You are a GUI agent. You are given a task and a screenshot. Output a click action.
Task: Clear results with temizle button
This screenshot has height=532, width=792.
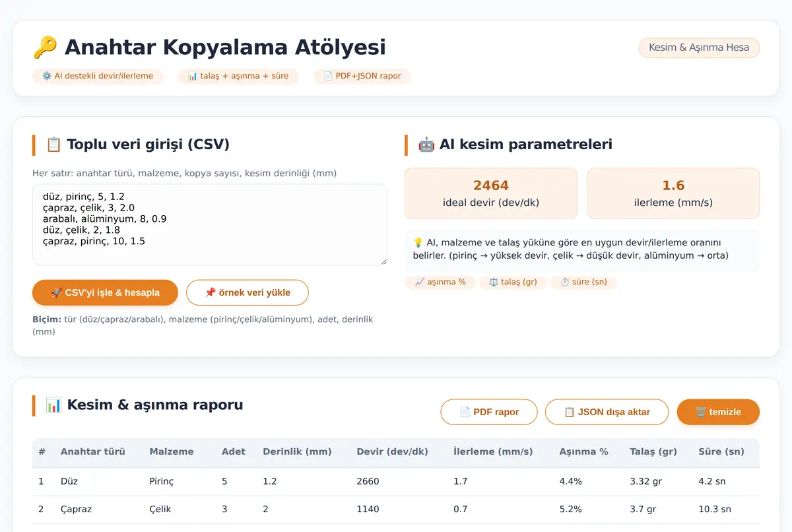click(718, 412)
